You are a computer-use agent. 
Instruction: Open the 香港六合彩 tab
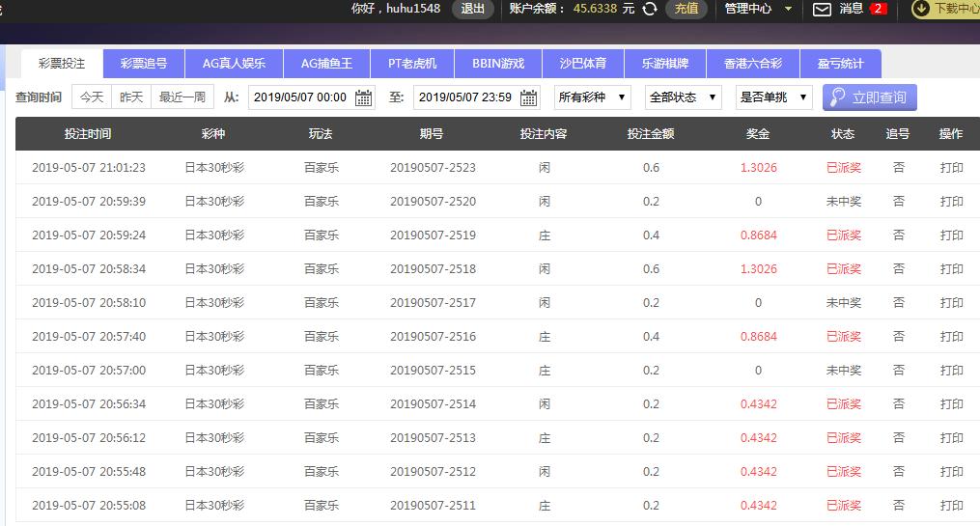[x=752, y=64]
